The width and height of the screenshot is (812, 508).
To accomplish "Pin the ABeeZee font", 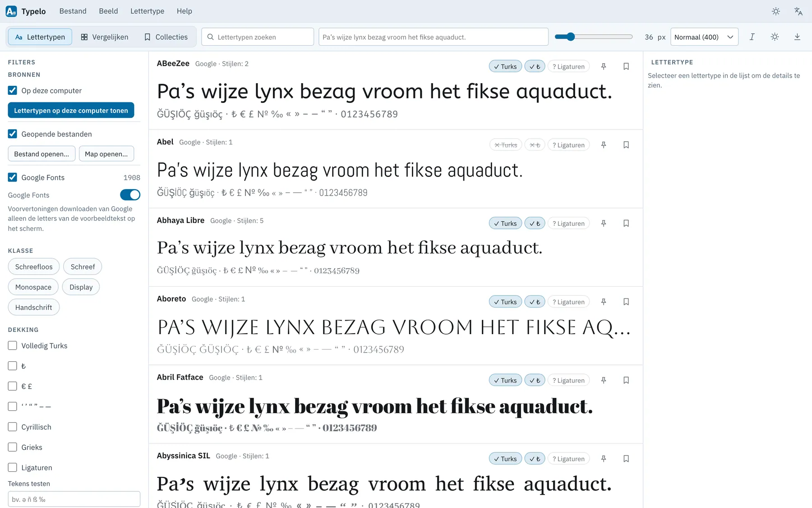I will coord(604,66).
